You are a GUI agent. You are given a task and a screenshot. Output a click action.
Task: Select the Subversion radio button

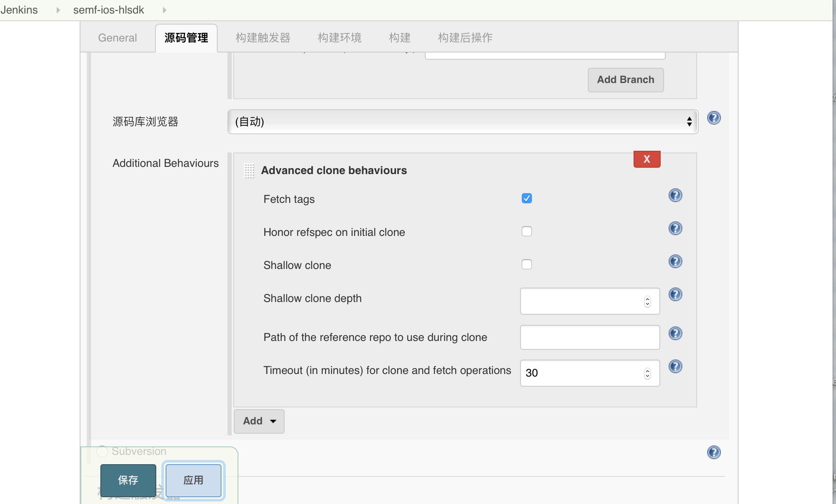pyautogui.click(x=102, y=451)
